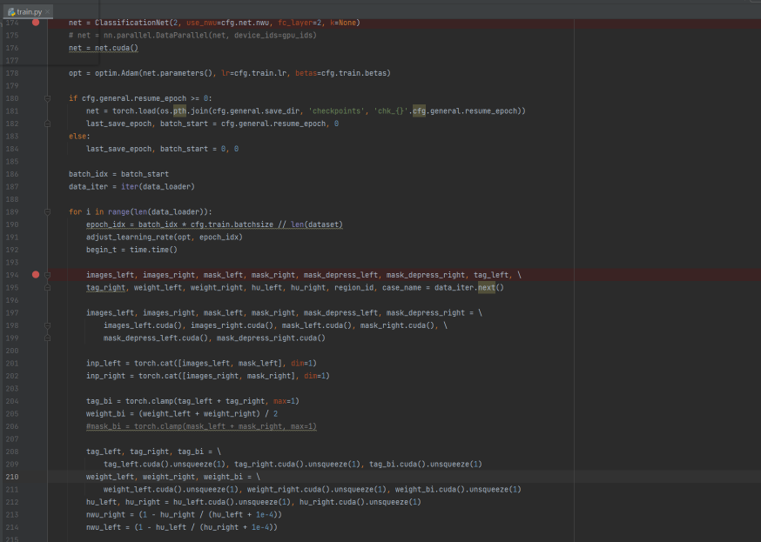This screenshot has width=761, height=542.
Task: Click the 'checkpoints' string literal
Action: pyautogui.click(x=336, y=111)
